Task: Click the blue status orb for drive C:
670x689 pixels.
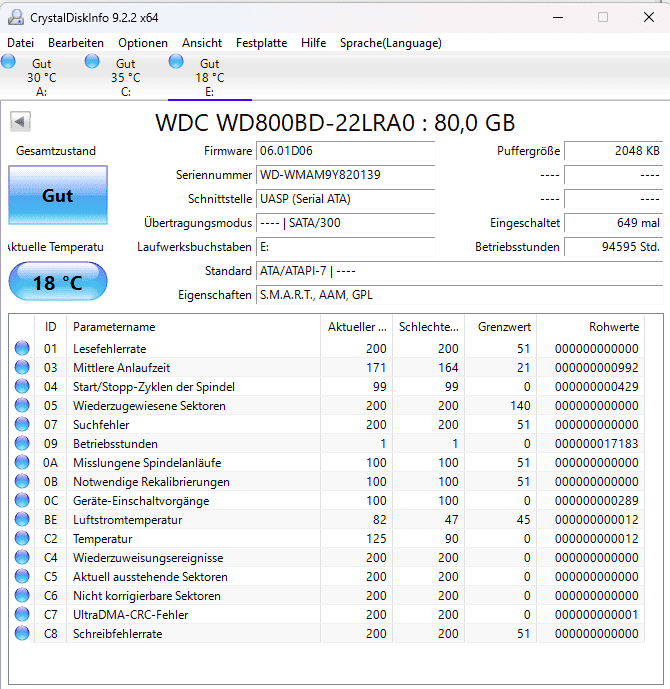Action: click(x=92, y=61)
